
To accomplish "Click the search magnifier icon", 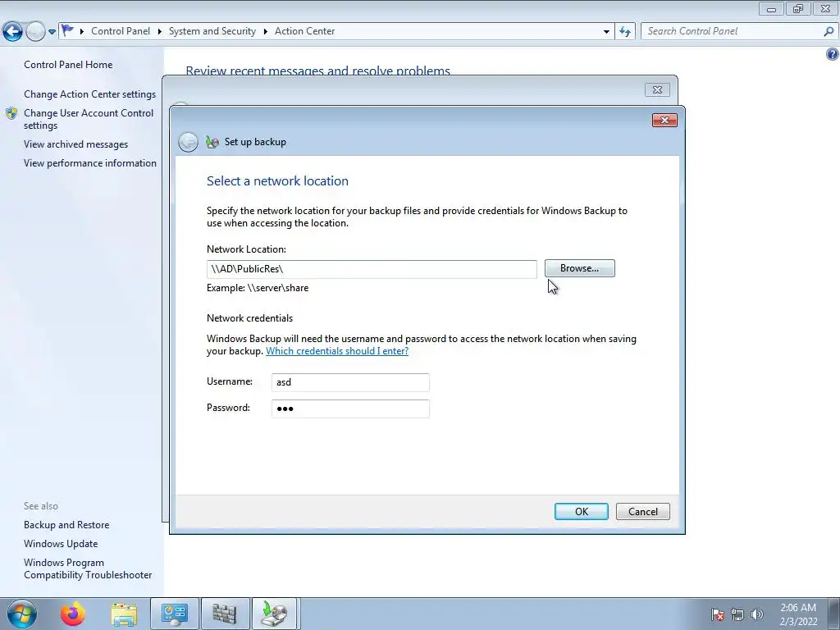I will 829,32.
